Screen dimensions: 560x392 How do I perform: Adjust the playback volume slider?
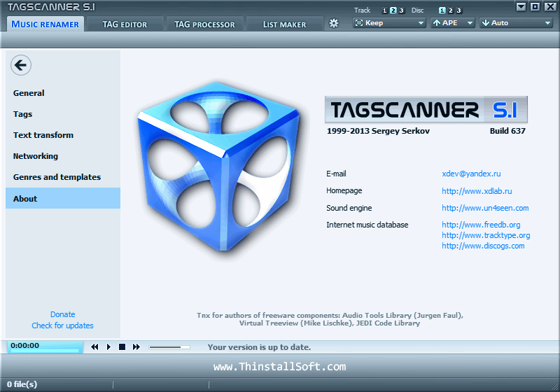pos(169,347)
